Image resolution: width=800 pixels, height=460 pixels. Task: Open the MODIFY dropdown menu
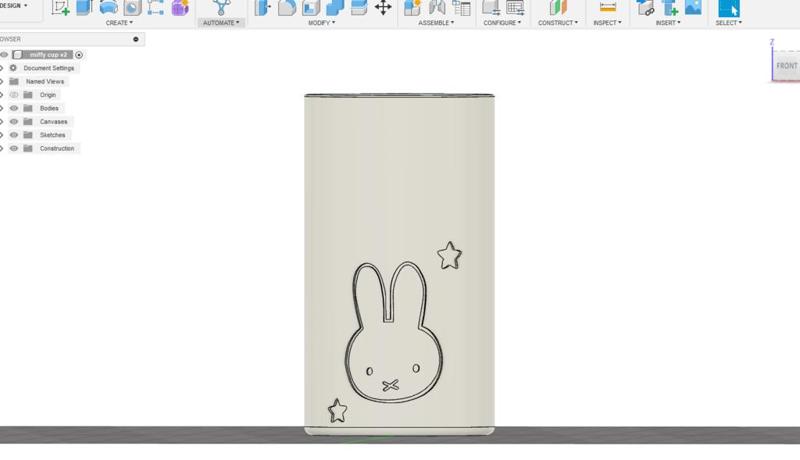321,23
